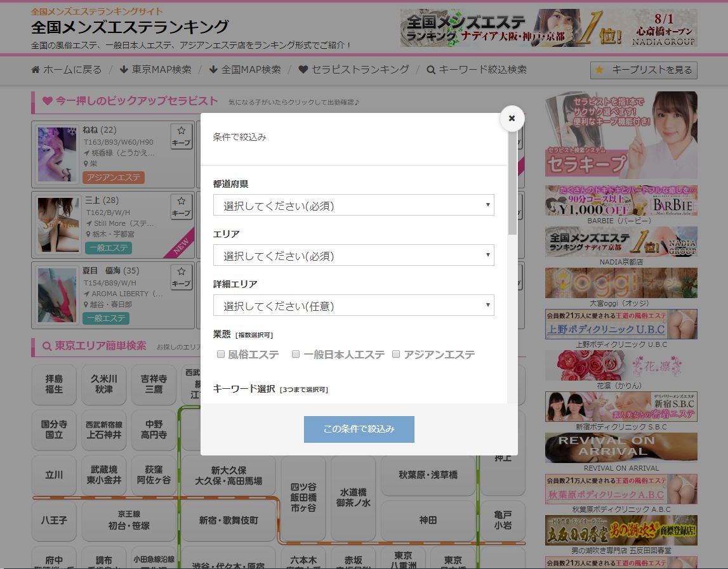Select the 神田 area tile
Screen dimensions: 728x569
point(428,520)
